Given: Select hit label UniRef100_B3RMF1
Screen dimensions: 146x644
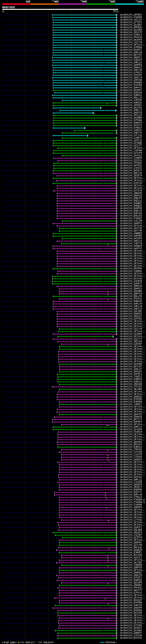Looking at the screenshot, I should pos(131,552).
